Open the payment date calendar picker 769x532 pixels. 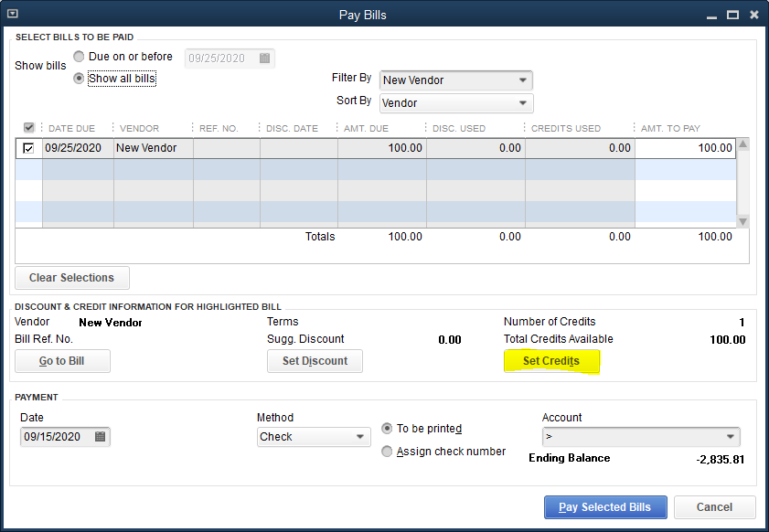[101, 437]
